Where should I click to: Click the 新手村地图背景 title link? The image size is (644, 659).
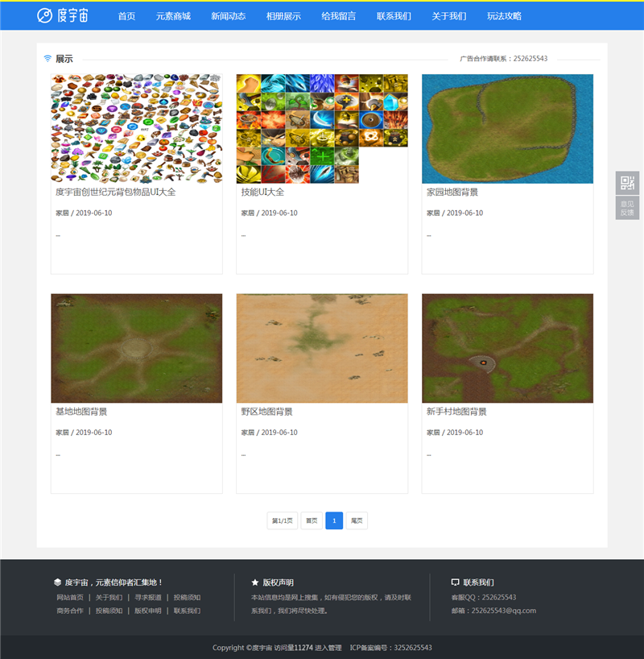(x=456, y=412)
